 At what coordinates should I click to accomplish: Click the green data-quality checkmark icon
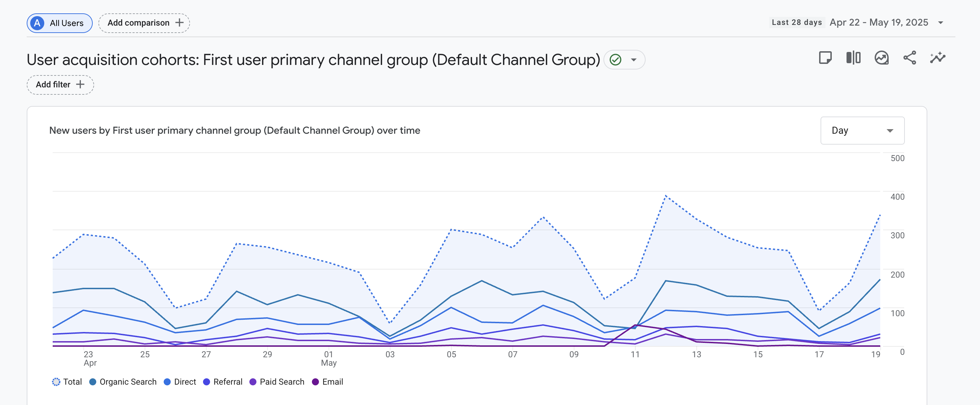[x=615, y=60]
